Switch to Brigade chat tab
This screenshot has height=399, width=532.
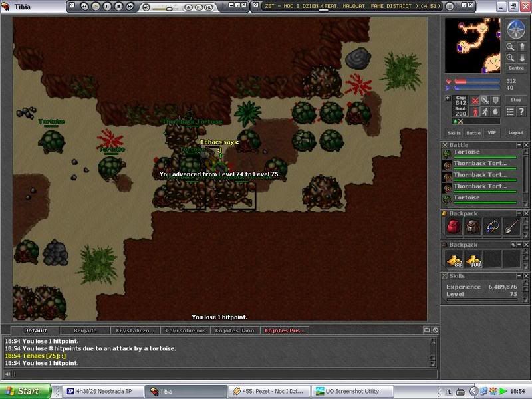pos(85,331)
